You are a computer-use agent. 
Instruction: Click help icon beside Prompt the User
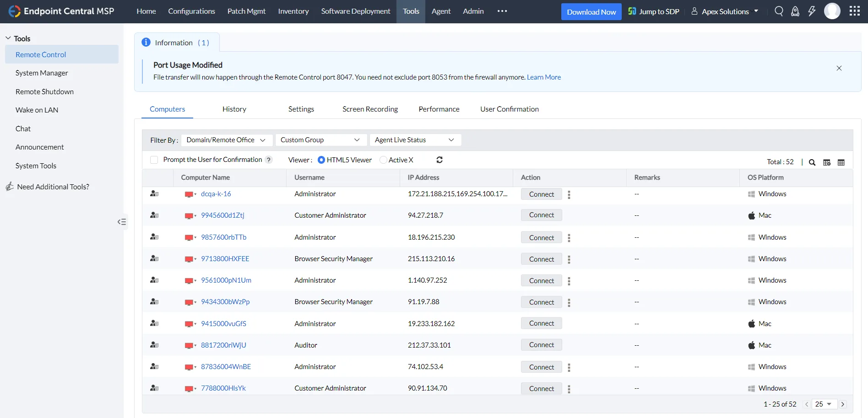point(269,160)
